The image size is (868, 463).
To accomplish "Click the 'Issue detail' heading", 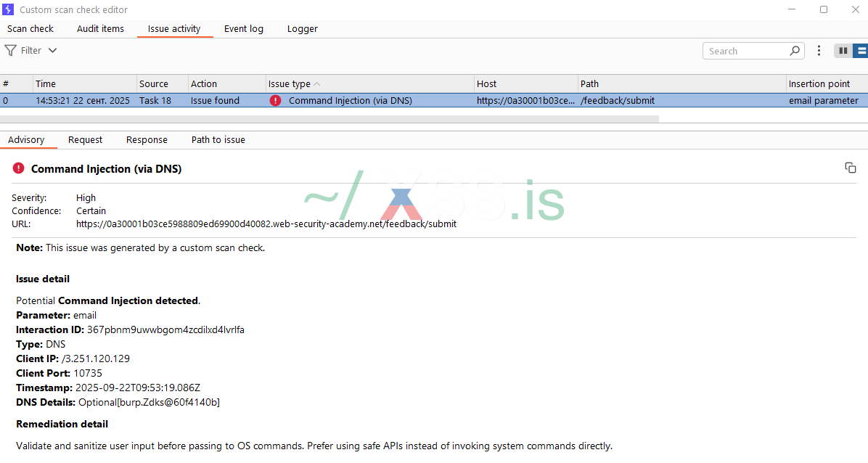I will pos(43,279).
